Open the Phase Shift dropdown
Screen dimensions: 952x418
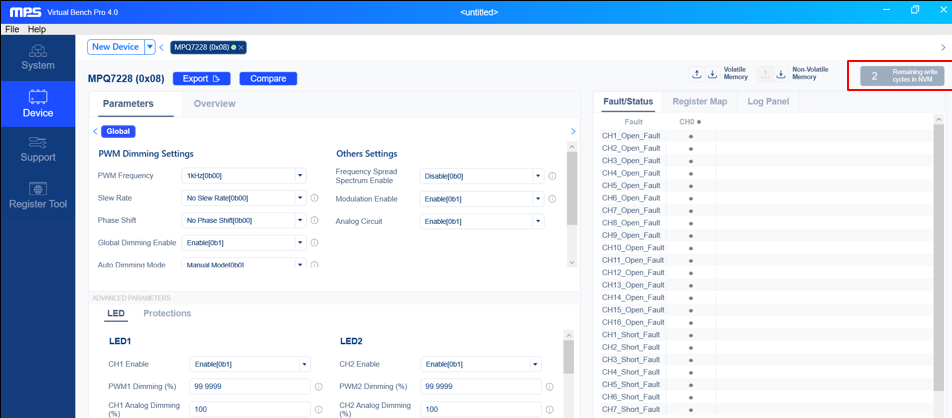tap(243, 221)
